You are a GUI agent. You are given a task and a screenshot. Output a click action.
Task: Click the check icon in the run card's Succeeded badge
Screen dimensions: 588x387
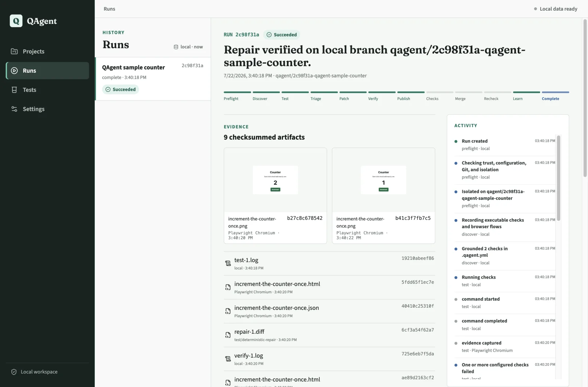point(108,89)
